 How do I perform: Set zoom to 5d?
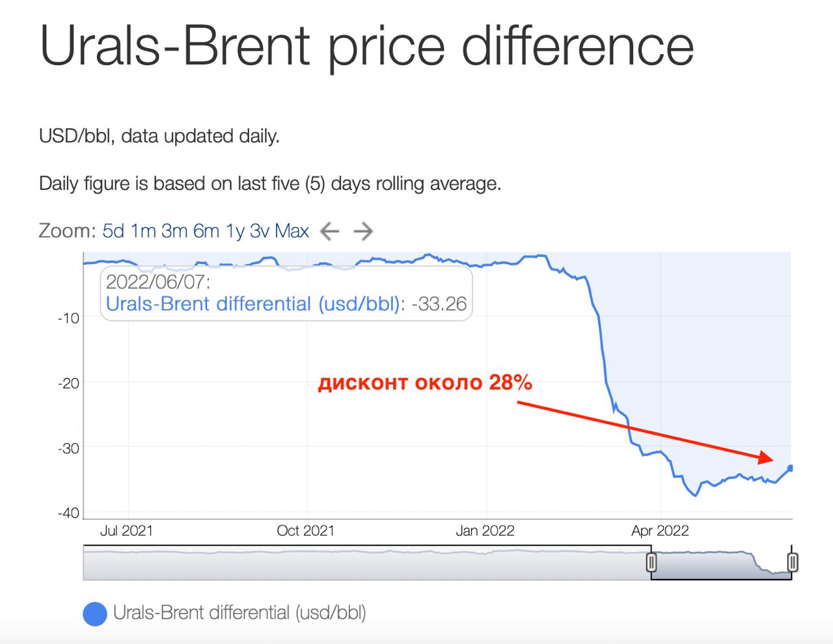coord(113,231)
